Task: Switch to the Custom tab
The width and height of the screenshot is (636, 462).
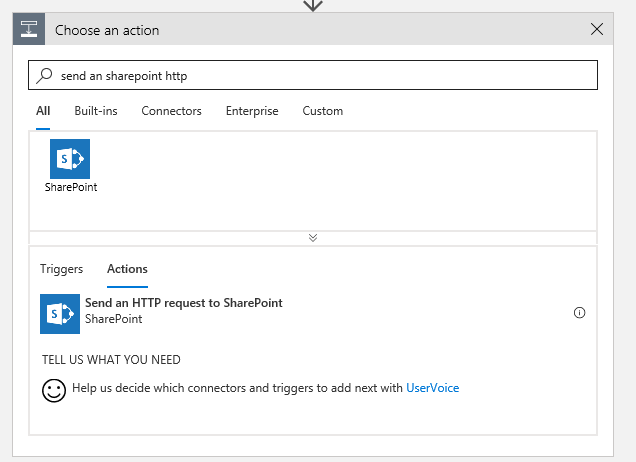Action: (323, 111)
